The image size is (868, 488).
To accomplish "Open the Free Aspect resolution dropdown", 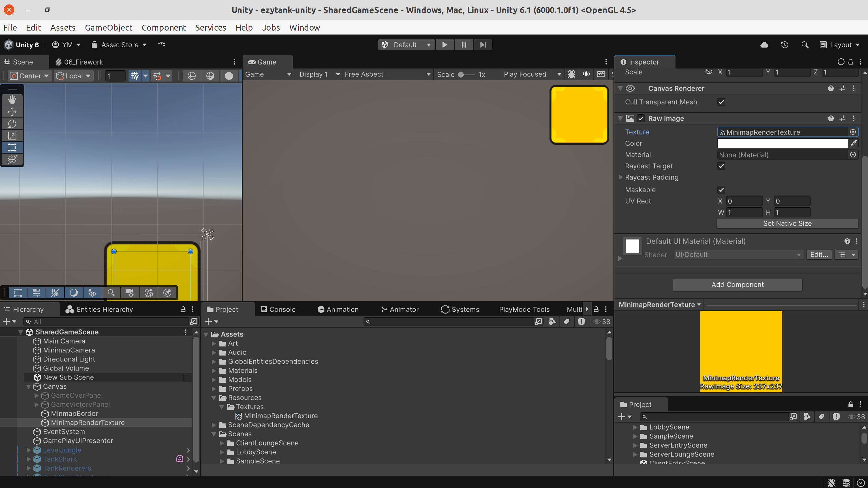I will [x=388, y=74].
